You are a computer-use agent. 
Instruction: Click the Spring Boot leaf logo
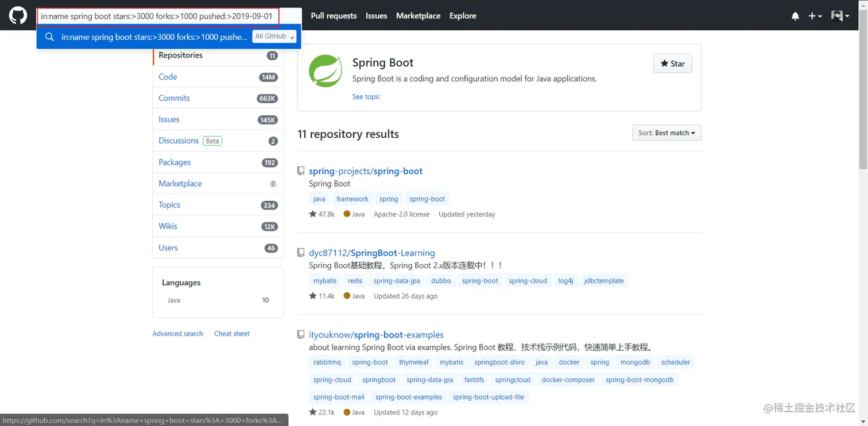click(x=325, y=71)
